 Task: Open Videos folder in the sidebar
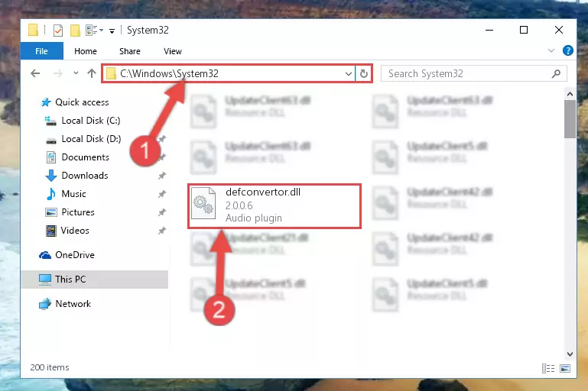(x=75, y=231)
